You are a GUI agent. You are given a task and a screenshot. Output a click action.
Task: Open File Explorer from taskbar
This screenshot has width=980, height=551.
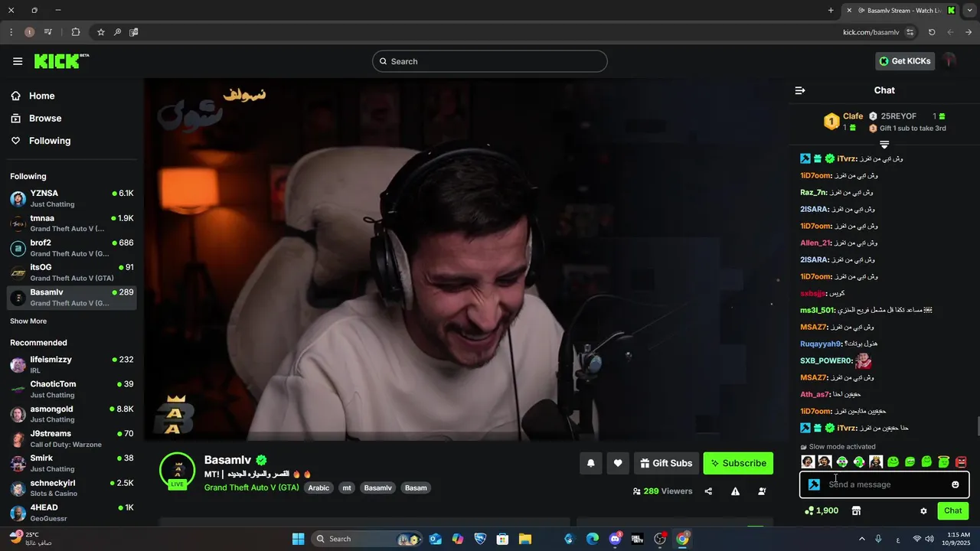525,539
